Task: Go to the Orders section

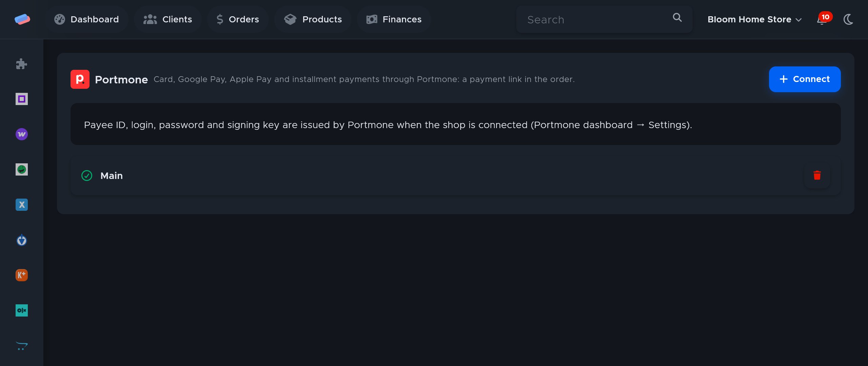Action: pyautogui.click(x=238, y=19)
